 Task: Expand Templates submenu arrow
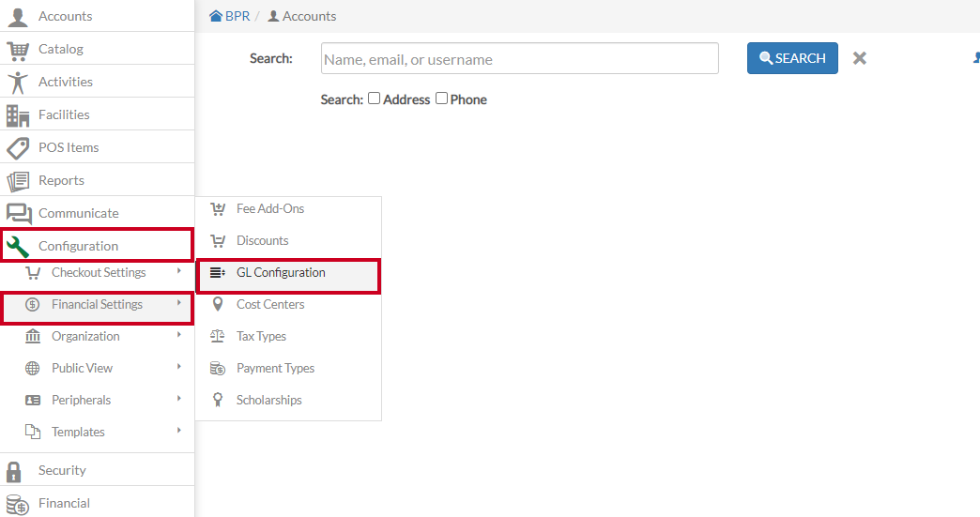click(x=178, y=431)
